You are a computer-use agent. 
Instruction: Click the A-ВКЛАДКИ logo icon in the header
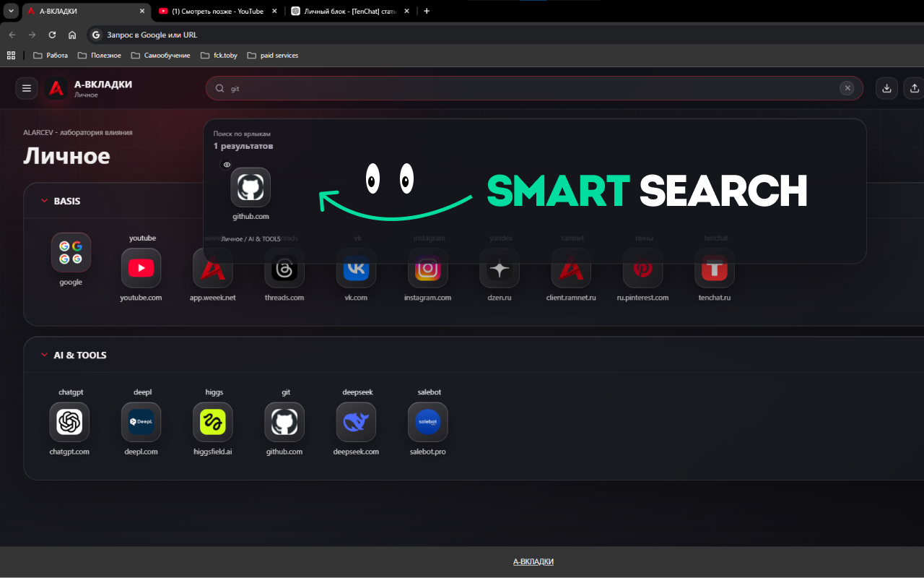(56, 88)
